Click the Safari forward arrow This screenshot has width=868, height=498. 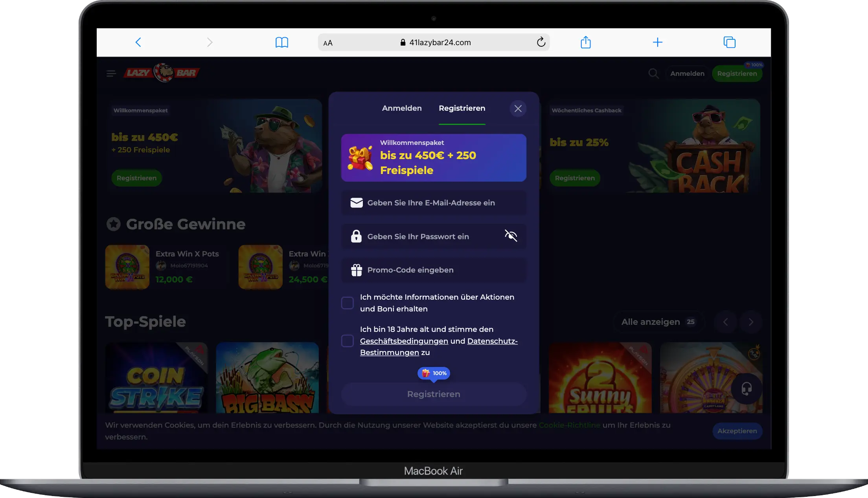(x=210, y=42)
